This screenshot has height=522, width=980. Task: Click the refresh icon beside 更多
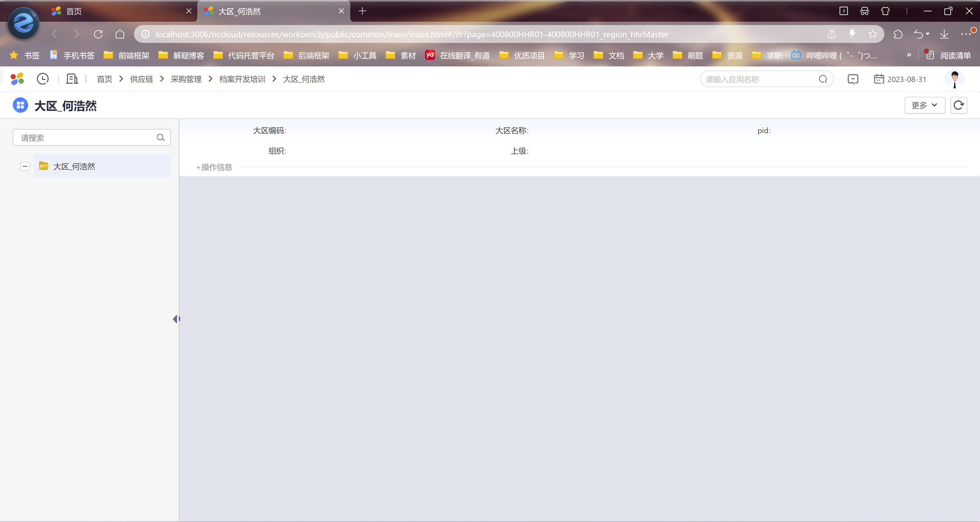coord(958,105)
